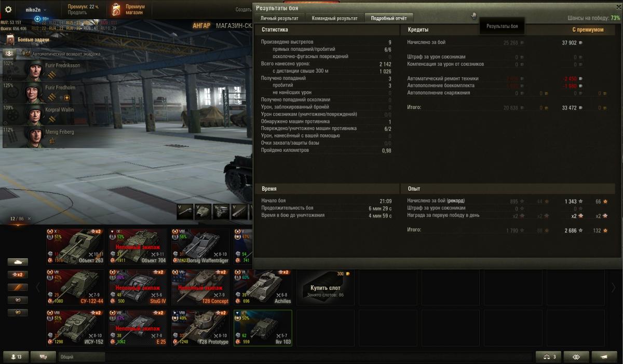Open the settings gear menu

click(x=8, y=9)
